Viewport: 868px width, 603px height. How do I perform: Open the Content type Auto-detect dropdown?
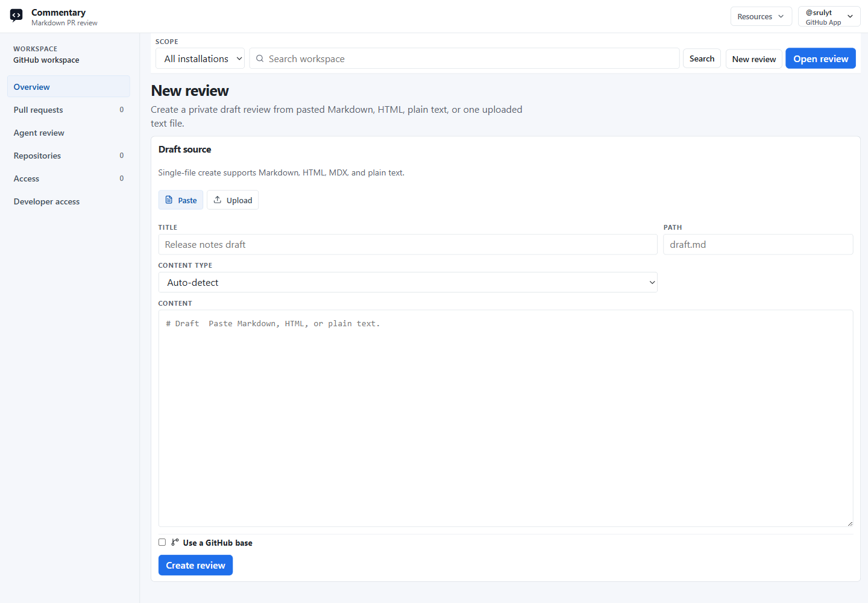click(407, 282)
